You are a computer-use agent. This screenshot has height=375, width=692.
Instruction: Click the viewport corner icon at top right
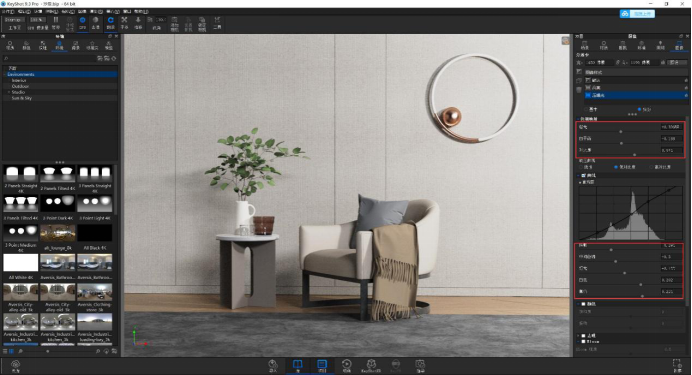[565, 41]
